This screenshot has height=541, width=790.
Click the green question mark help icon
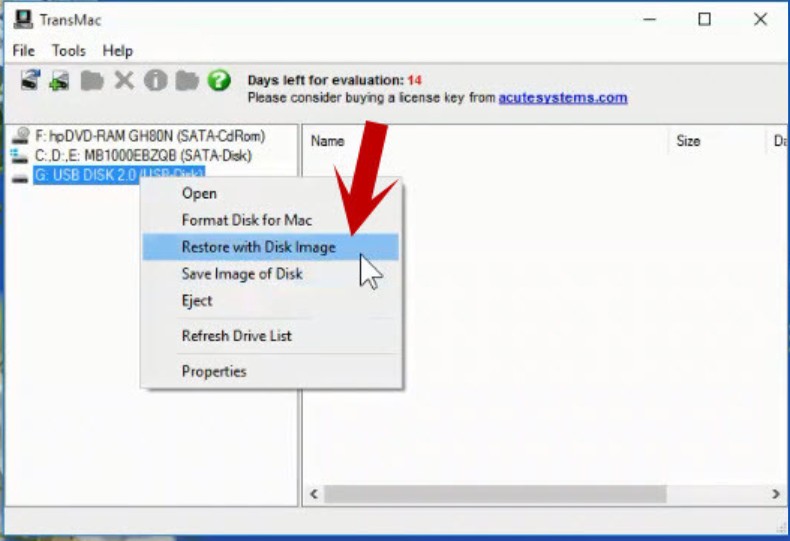pyautogui.click(x=219, y=81)
